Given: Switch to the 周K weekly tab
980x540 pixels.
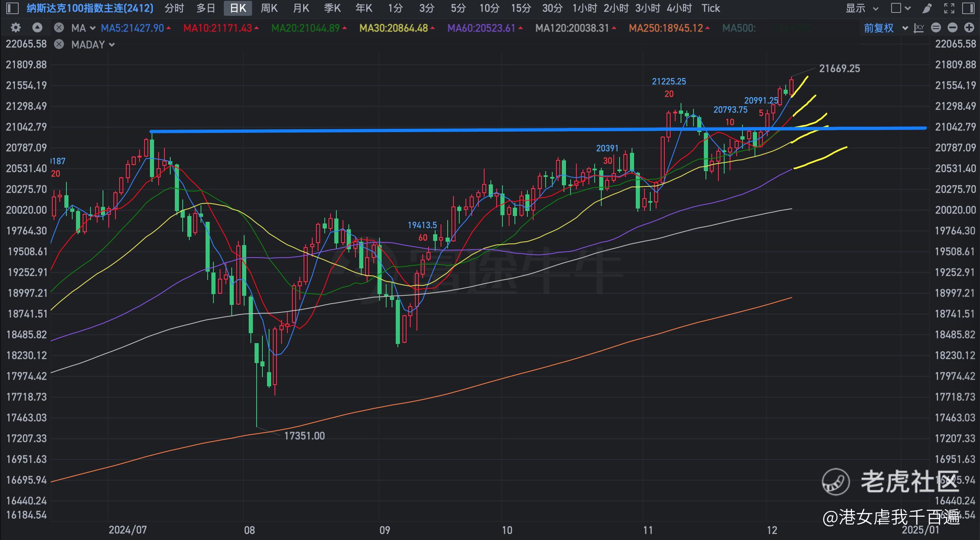Looking at the screenshot, I should [269, 8].
